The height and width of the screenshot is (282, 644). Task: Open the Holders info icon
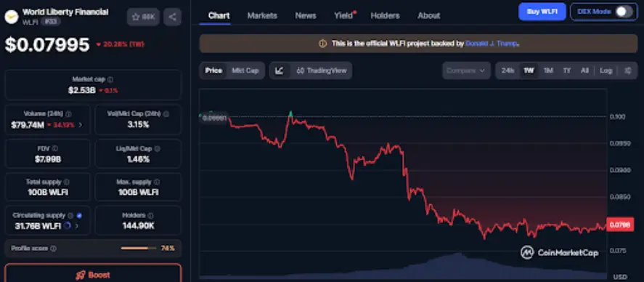151,215
